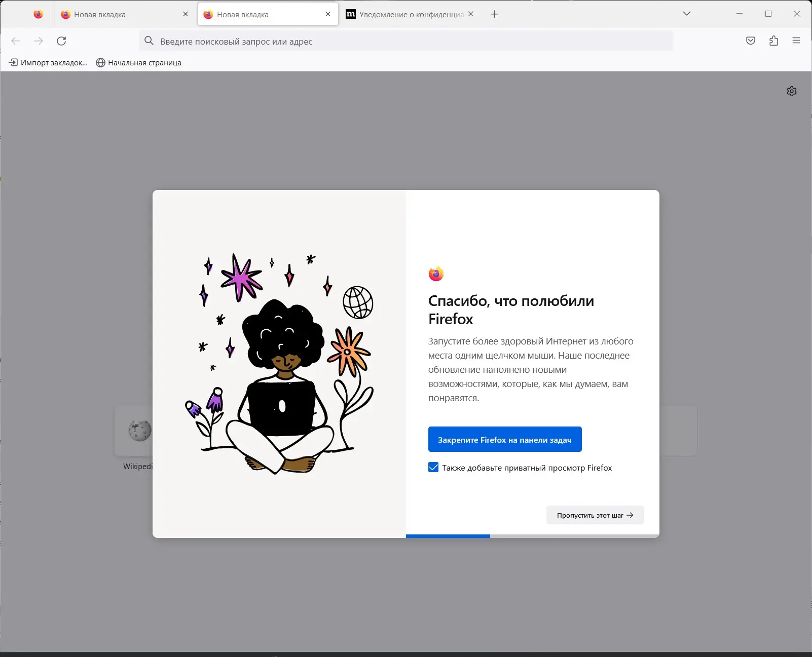Reload the current page
Viewport: 812px width, 657px height.
point(61,41)
